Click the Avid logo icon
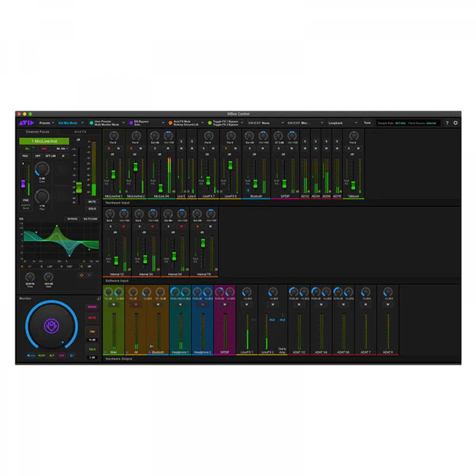The width and height of the screenshot is (476, 476). [x=26, y=123]
